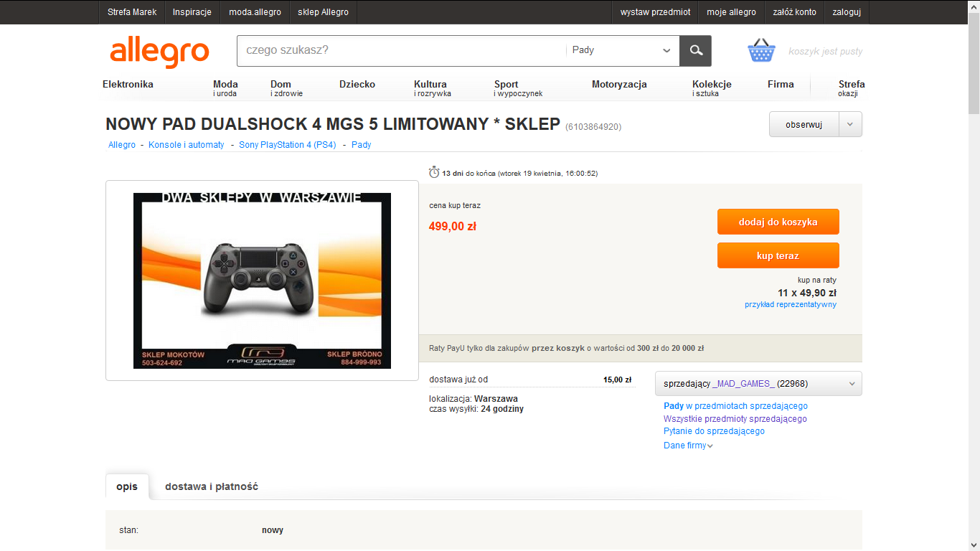The height and width of the screenshot is (551, 980).
Task: Open the przykład reprezentatywny link
Action: (x=791, y=304)
